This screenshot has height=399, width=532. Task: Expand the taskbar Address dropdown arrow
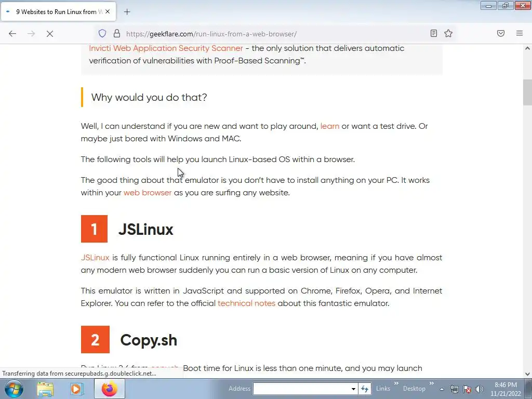[x=353, y=389]
